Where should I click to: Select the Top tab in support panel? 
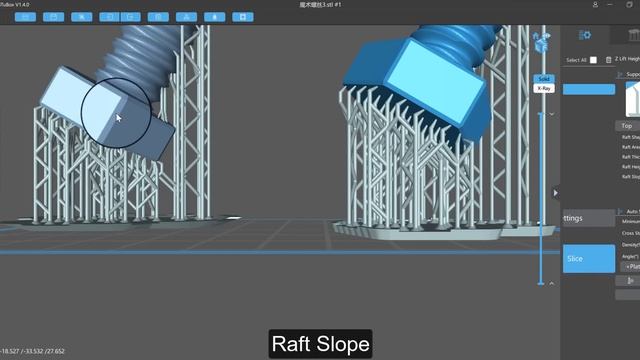tap(627, 126)
